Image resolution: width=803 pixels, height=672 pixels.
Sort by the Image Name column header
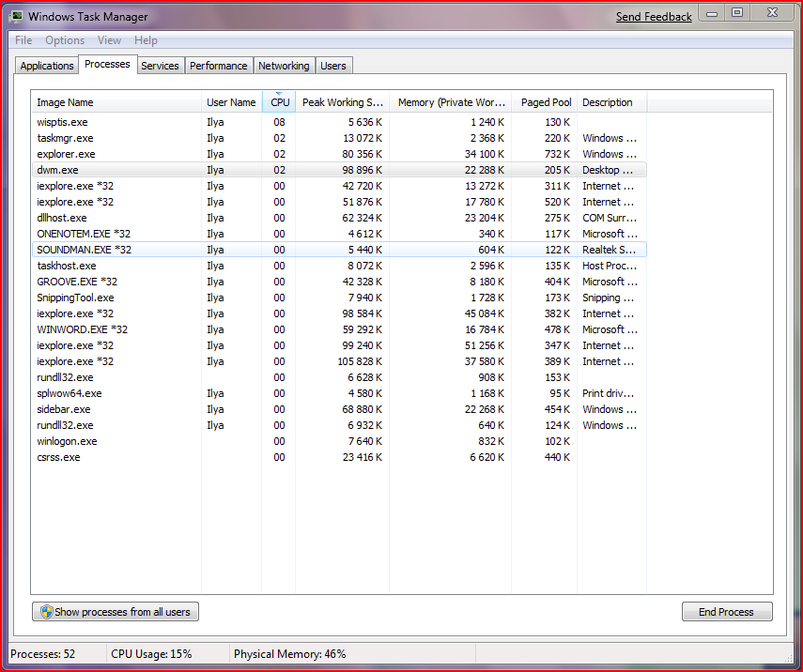coord(116,102)
